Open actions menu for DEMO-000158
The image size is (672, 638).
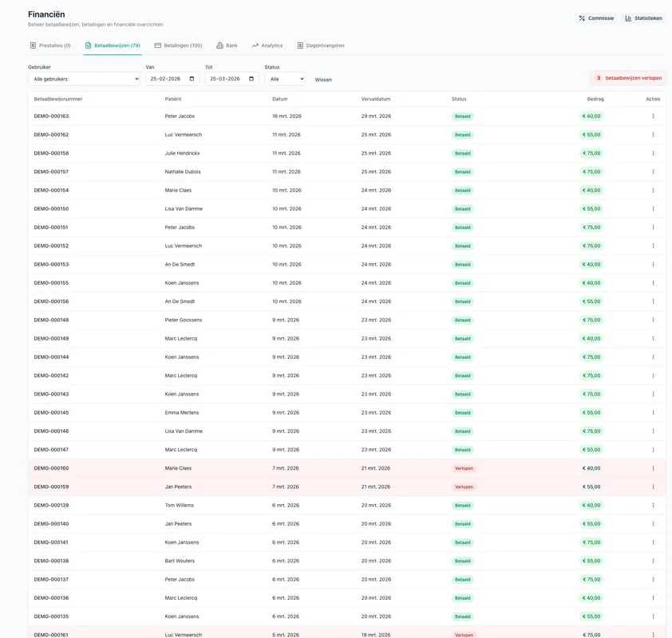click(653, 153)
